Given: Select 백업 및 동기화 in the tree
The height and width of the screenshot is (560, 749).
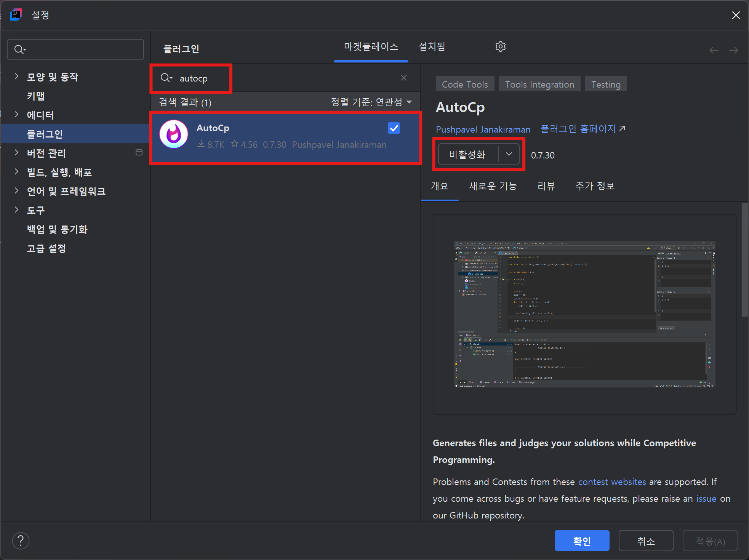Looking at the screenshot, I should pyautogui.click(x=57, y=229).
